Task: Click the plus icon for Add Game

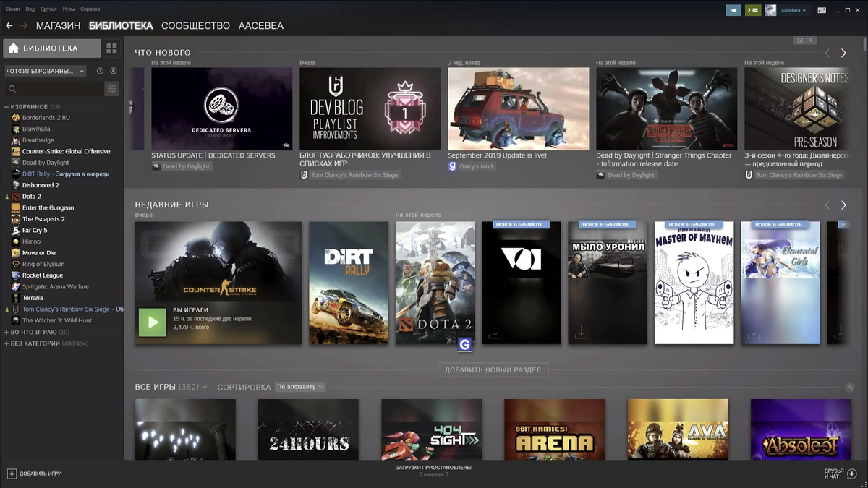Action: tap(12, 474)
